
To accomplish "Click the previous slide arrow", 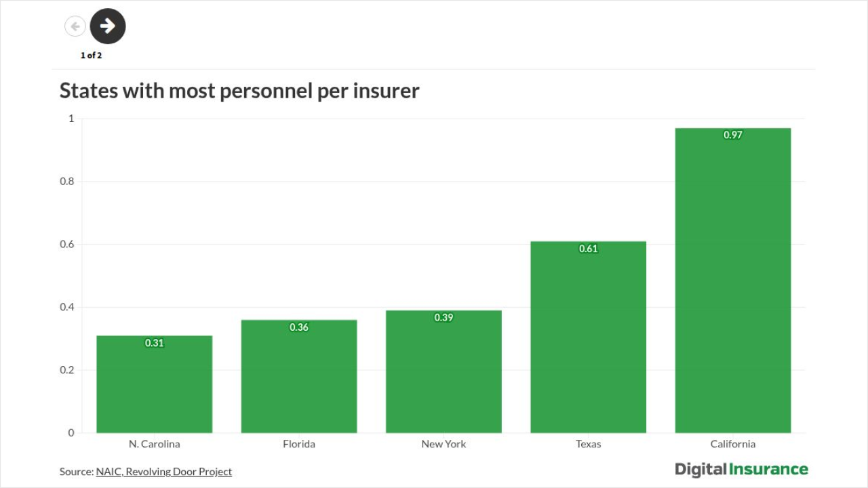I will tap(75, 26).
